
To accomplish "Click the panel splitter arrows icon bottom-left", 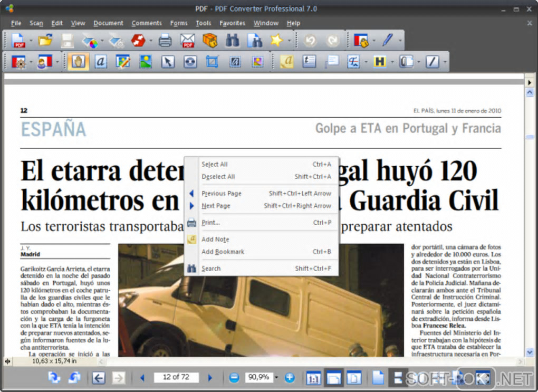I will click(x=7, y=361).
